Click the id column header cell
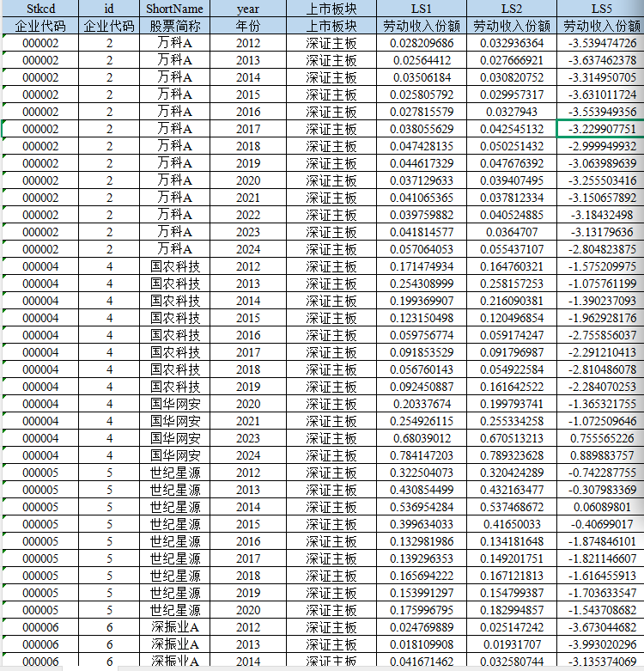The image size is (644, 671). coord(109,9)
